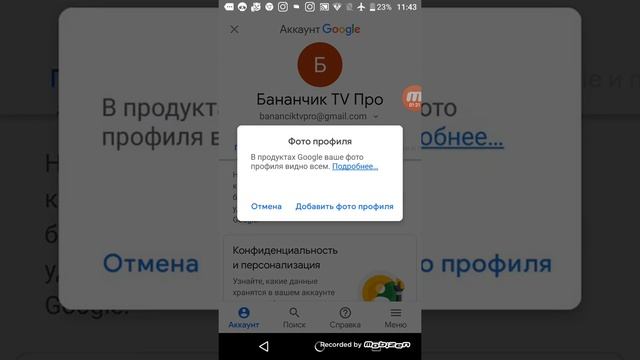Open the "Справка" help tab
This screenshot has width=640, height=360.
click(x=345, y=318)
